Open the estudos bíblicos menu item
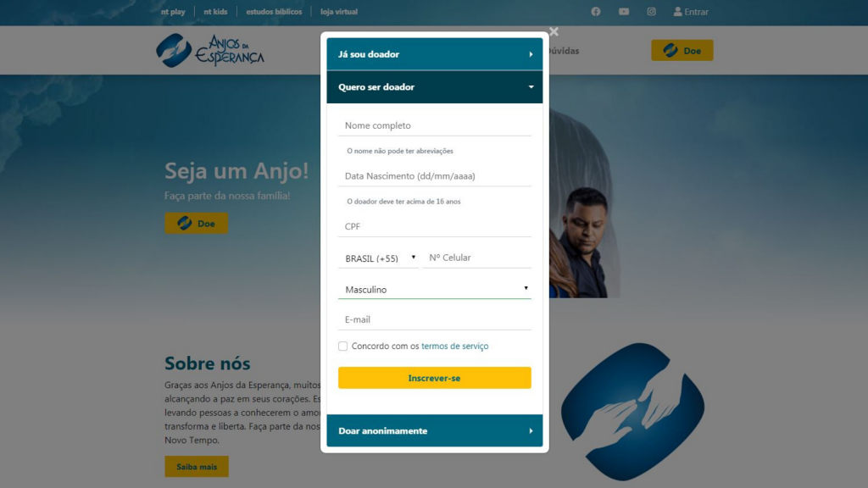 tap(274, 12)
